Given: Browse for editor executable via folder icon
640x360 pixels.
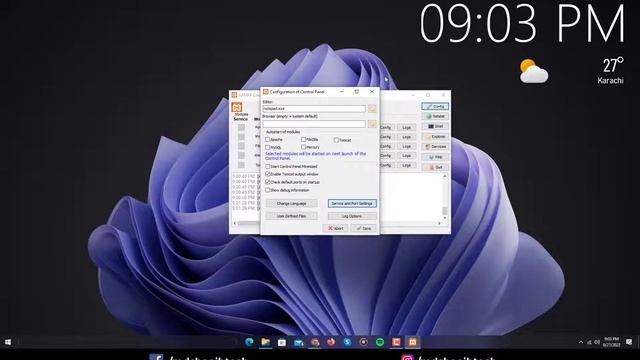Looking at the screenshot, I should pos(372,109).
